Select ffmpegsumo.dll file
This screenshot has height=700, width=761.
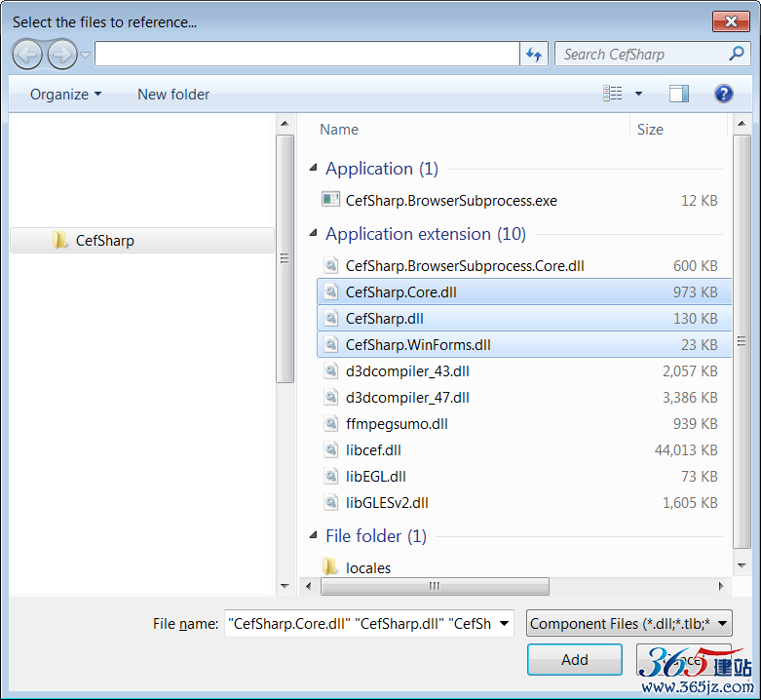(524, 424)
